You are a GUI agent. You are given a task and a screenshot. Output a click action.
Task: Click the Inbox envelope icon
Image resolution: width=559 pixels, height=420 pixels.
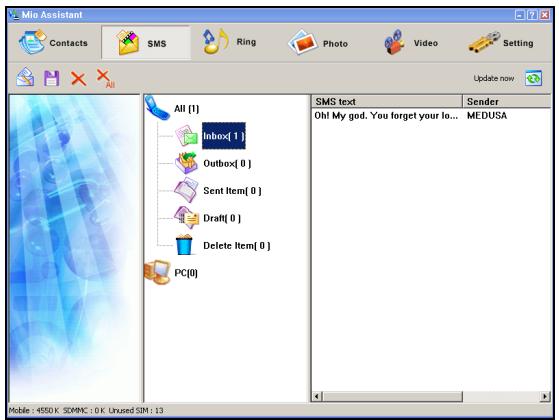coord(186,135)
